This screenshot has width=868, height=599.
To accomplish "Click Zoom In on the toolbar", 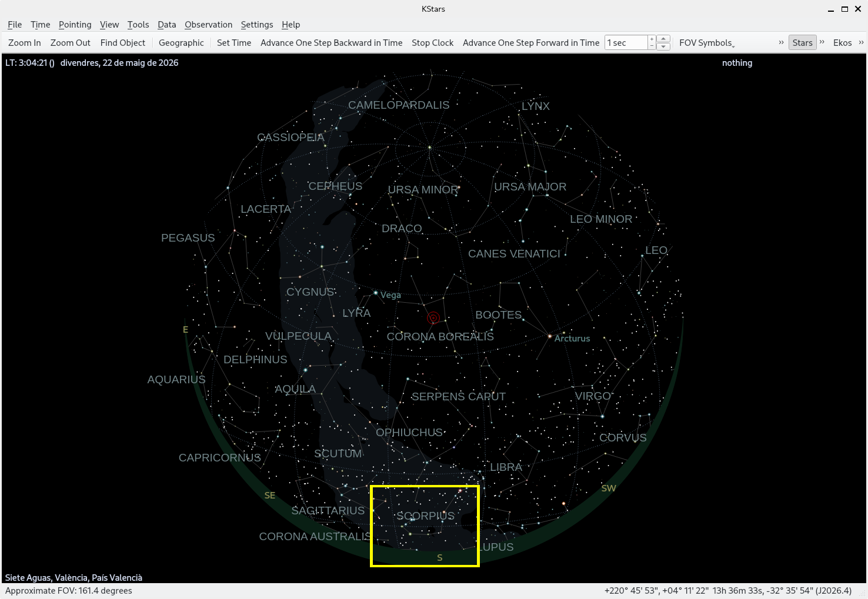I will (x=25, y=43).
